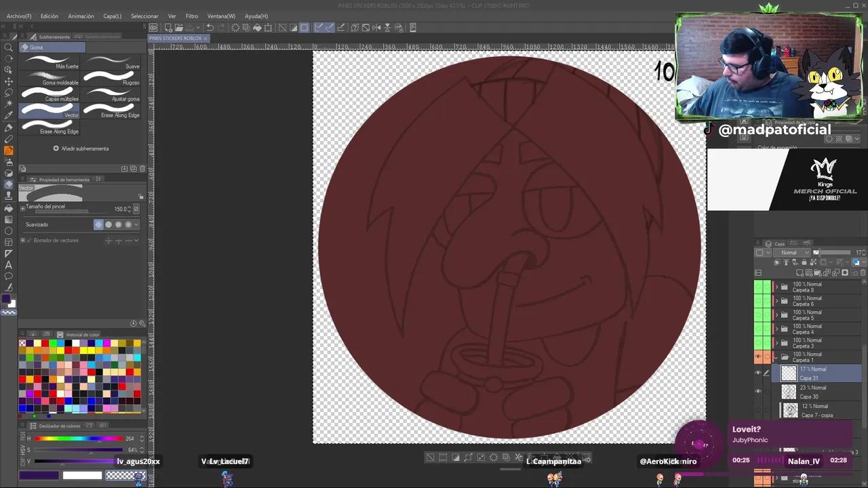Expand Tamaño del pincel plus box
868x488 pixels.
[22, 207]
